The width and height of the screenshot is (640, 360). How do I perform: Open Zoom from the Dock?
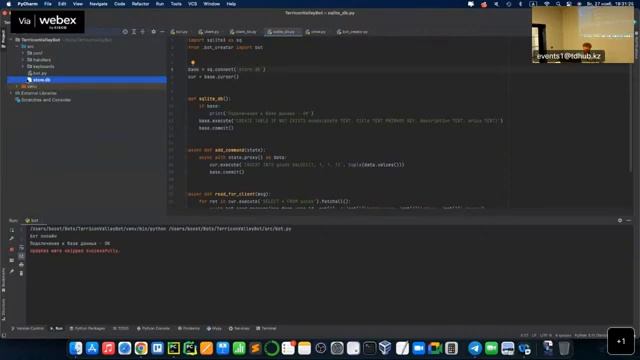click(x=418, y=348)
